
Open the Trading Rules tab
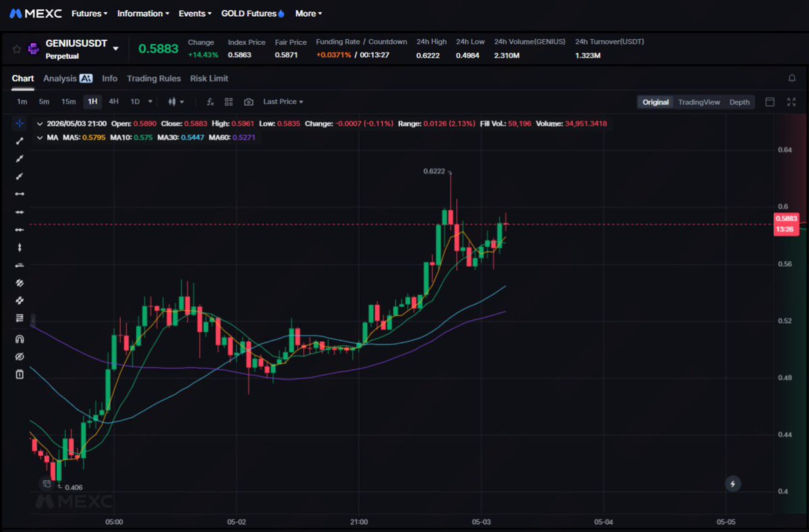pos(154,78)
